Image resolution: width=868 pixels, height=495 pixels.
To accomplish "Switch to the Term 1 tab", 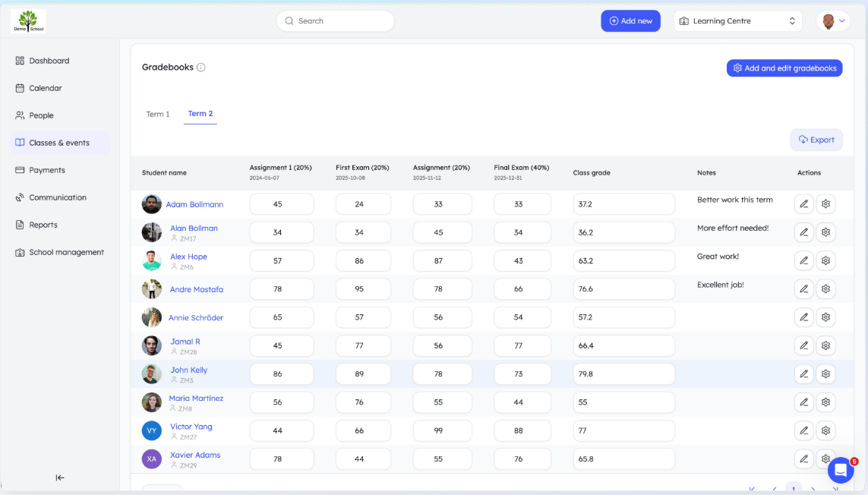I will pos(157,113).
